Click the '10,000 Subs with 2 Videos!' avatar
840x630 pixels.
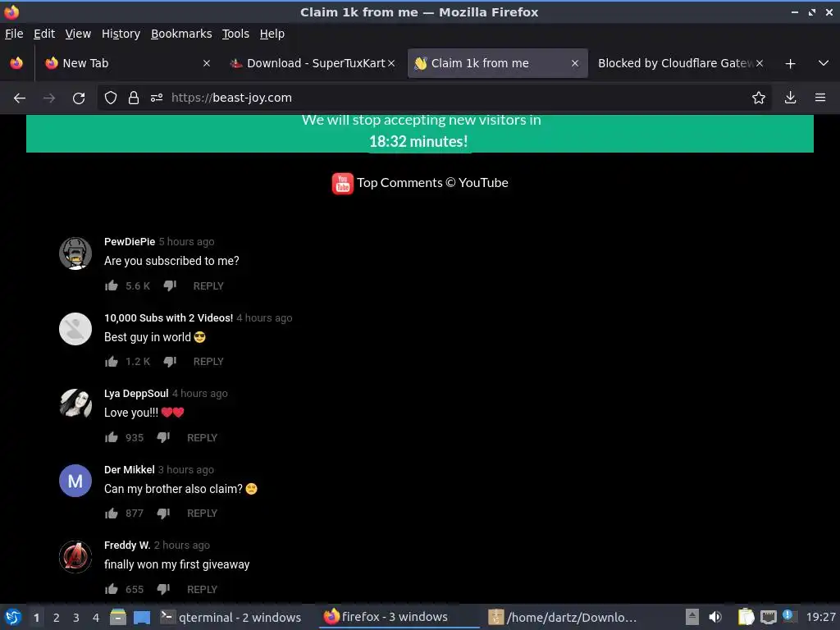75,329
